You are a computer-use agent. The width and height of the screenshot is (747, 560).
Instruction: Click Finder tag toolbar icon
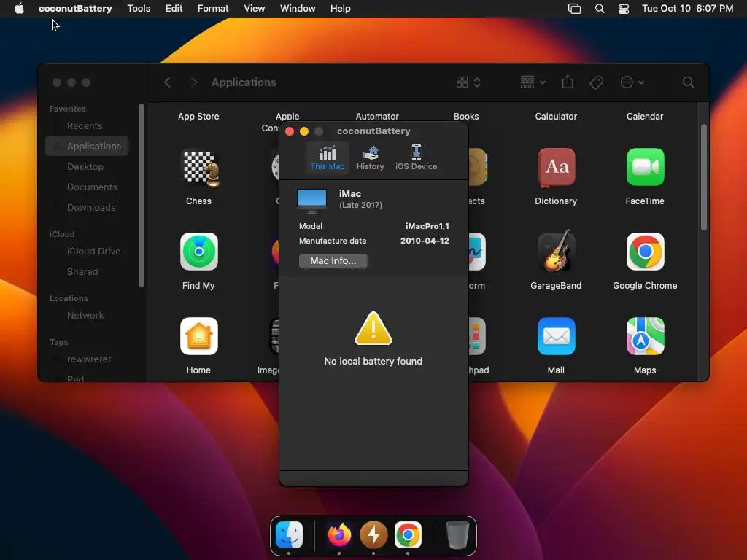[596, 82]
